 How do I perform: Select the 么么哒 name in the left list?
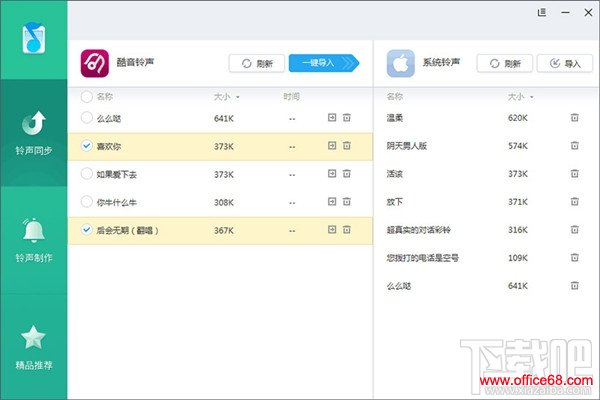point(109,118)
